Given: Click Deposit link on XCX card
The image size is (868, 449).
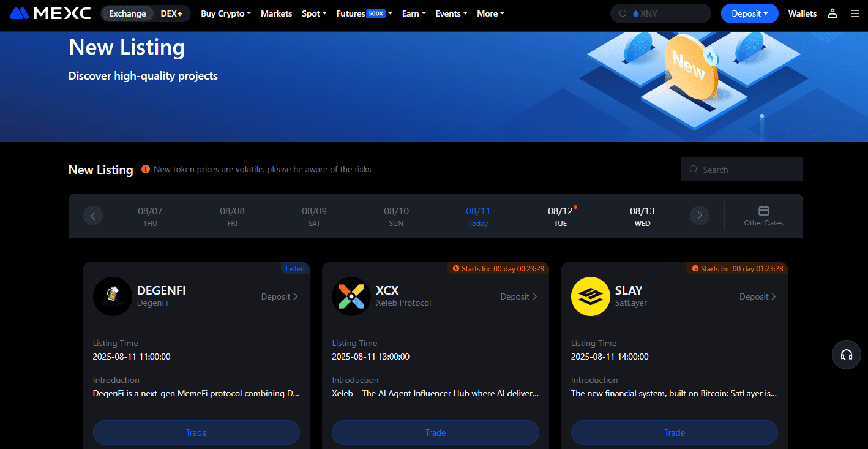Looking at the screenshot, I should [519, 296].
